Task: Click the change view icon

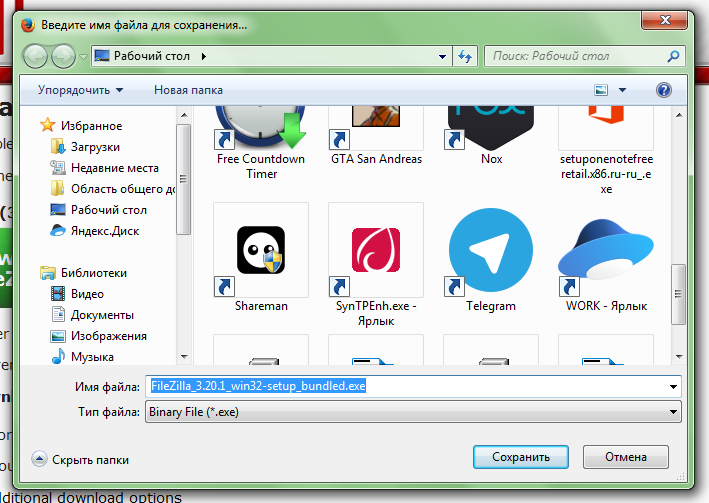Action: point(601,90)
